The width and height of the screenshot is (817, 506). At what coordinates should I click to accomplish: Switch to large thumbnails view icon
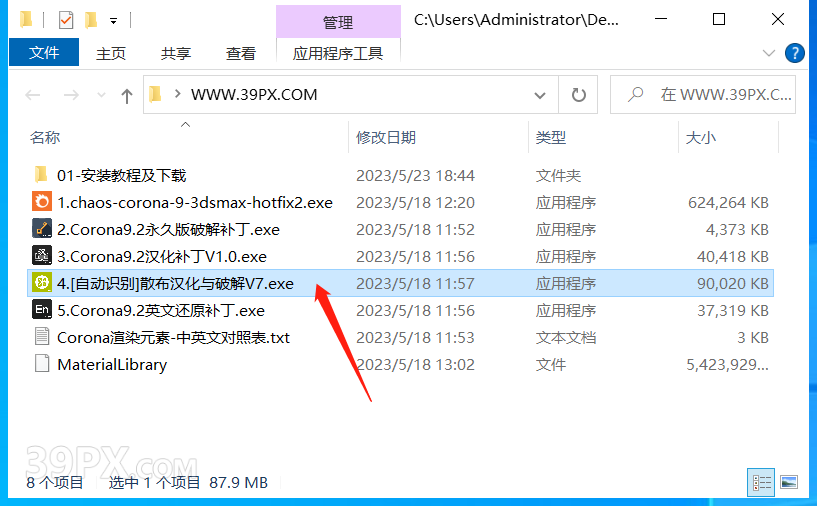coord(789,483)
